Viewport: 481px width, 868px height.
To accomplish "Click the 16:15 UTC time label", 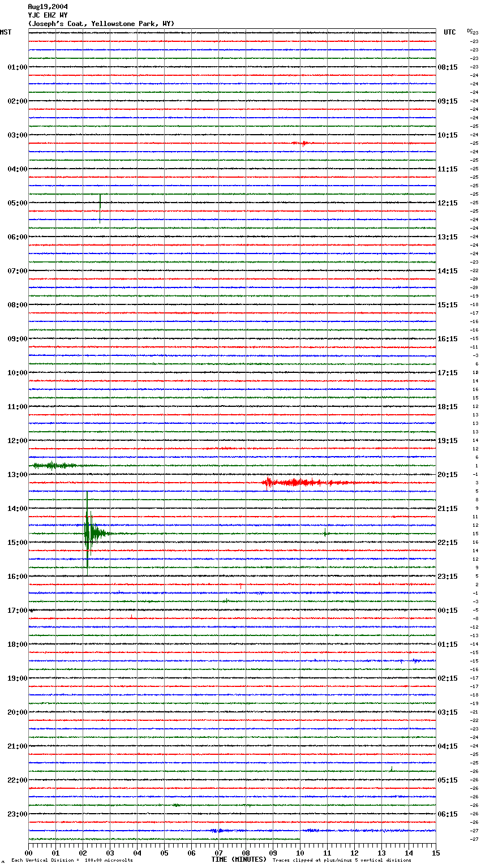I will (x=448, y=339).
